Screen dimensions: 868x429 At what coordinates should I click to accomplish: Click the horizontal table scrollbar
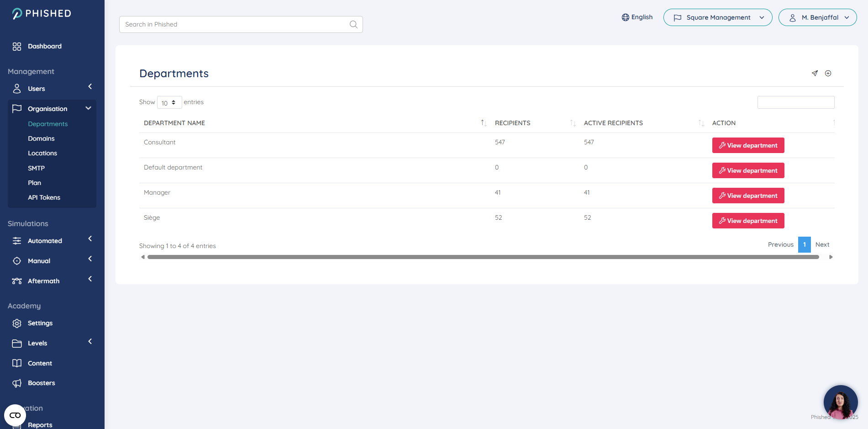(x=483, y=257)
